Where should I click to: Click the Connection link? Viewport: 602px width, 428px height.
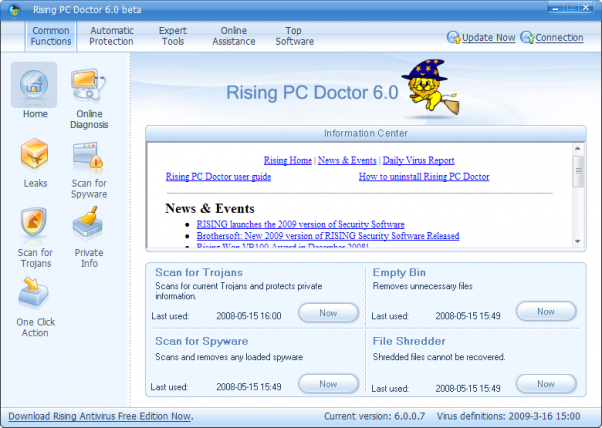point(559,38)
